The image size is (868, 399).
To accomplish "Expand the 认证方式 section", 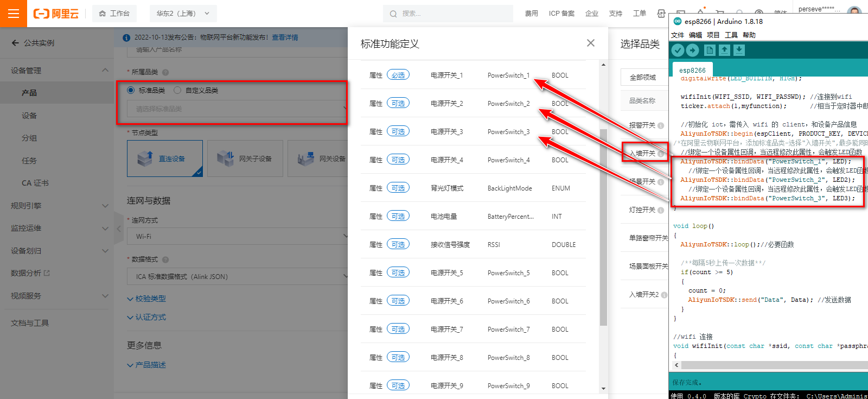I will tap(146, 317).
